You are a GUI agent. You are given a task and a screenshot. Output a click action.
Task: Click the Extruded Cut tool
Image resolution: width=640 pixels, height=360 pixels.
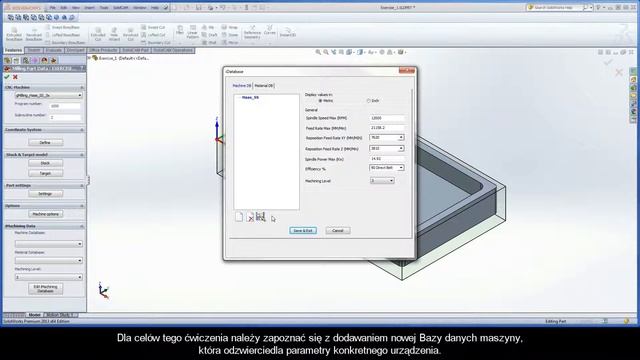pyautogui.click(x=98, y=33)
